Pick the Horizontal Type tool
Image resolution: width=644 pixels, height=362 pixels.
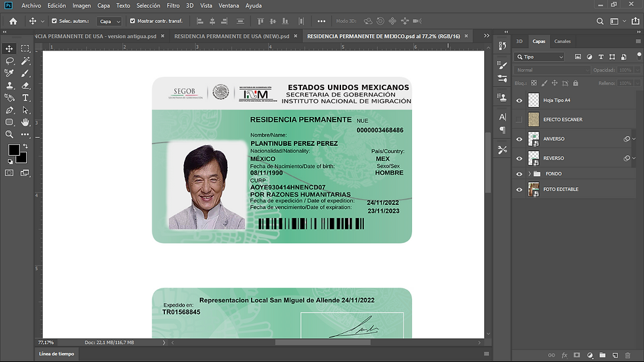pyautogui.click(x=25, y=97)
